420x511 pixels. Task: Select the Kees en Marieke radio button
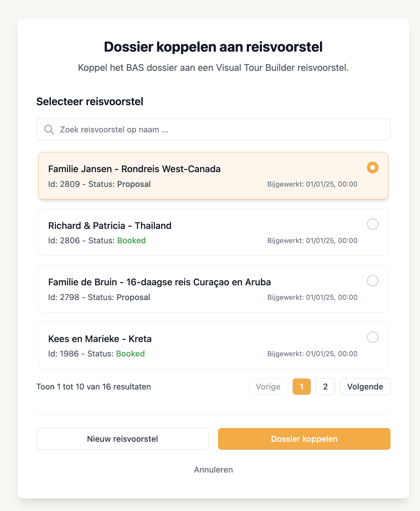[x=373, y=337]
